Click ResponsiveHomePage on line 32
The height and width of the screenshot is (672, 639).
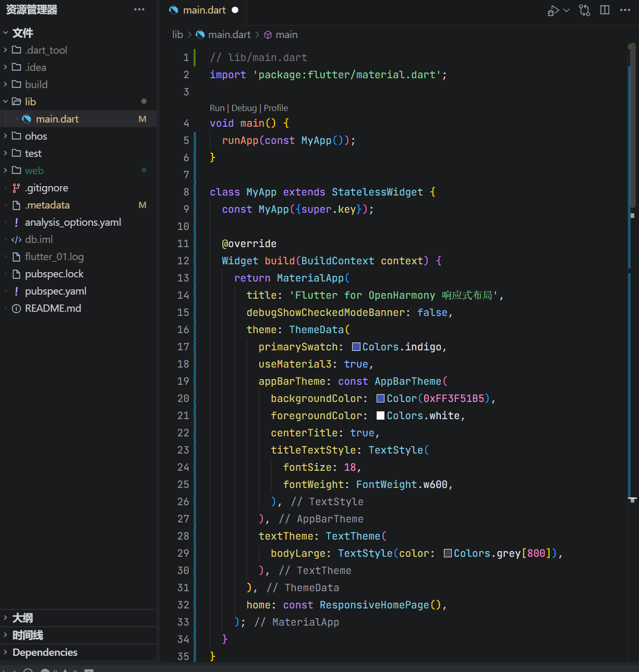click(x=374, y=605)
